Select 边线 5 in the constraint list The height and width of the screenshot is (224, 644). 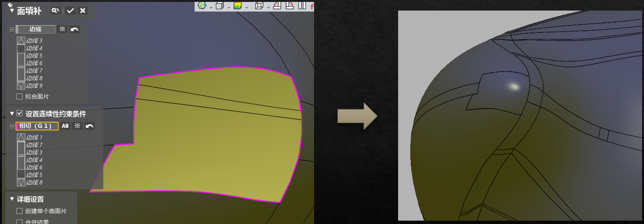click(34, 175)
